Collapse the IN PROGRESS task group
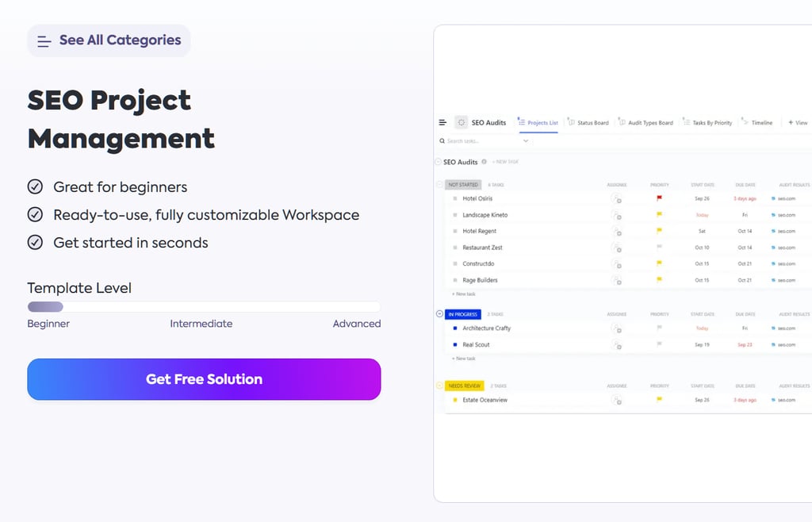 (438, 313)
